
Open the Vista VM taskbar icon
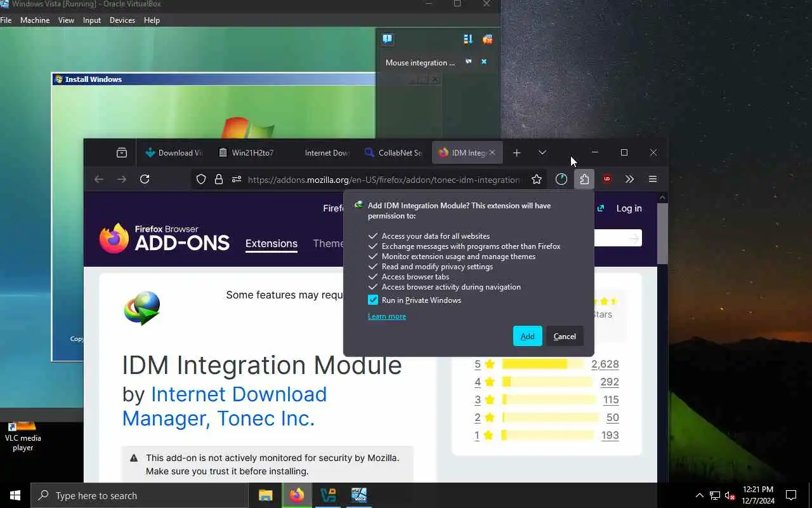pyautogui.click(x=359, y=495)
